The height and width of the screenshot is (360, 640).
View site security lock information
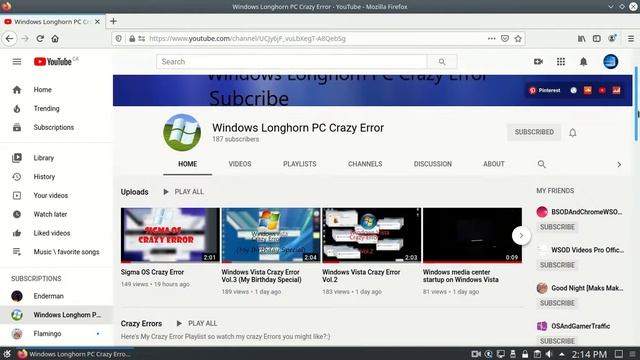(x=132, y=39)
